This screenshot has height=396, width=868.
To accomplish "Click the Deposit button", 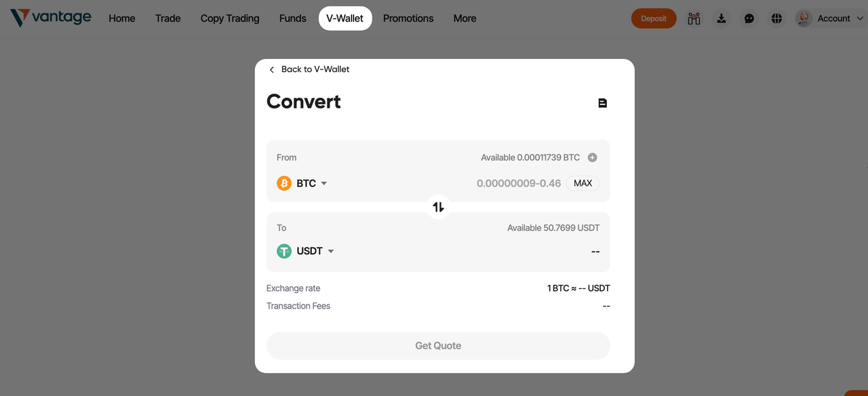I will click(654, 18).
